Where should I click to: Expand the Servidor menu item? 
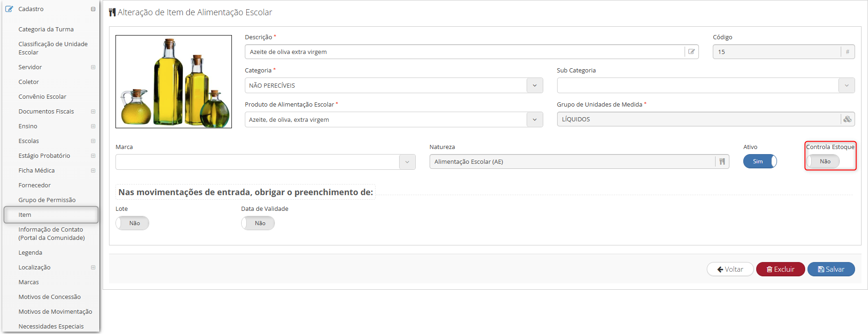pyautogui.click(x=93, y=67)
